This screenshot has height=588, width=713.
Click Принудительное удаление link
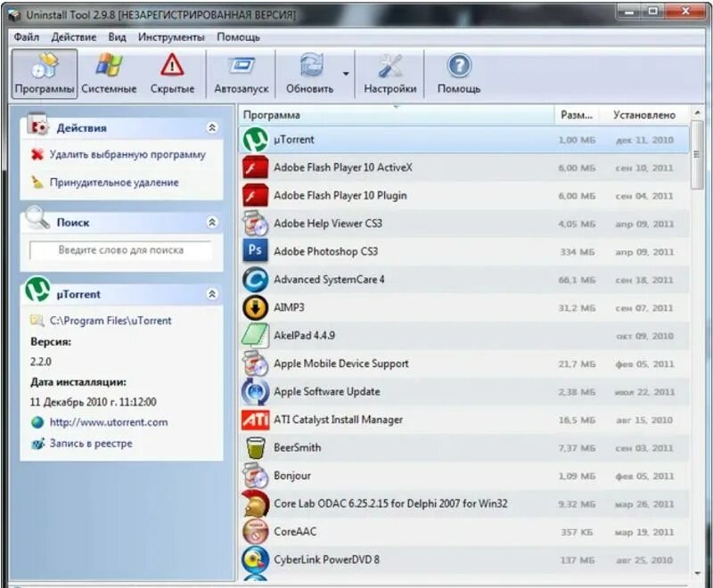tap(114, 183)
